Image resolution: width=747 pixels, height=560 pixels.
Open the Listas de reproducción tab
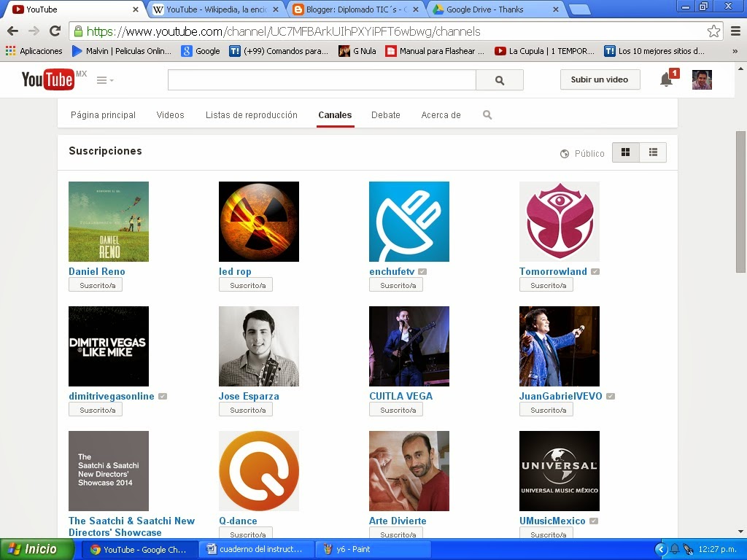point(252,114)
